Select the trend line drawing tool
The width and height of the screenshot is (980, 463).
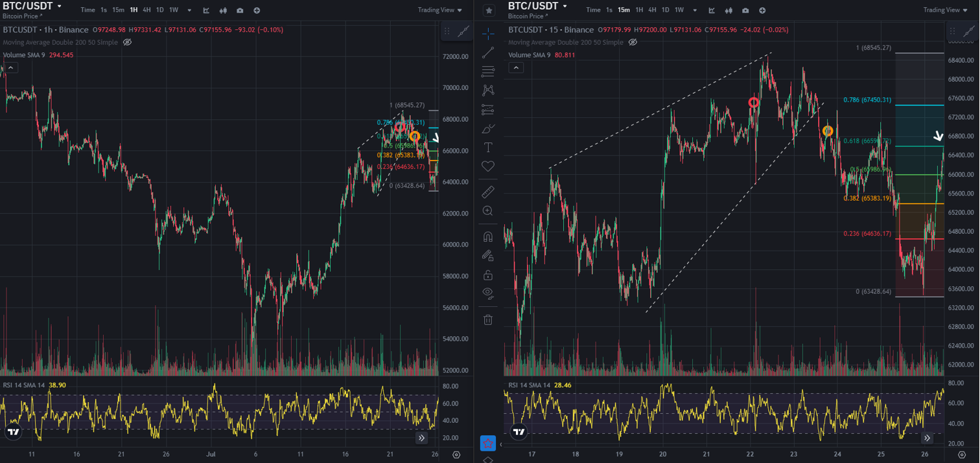click(x=488, y=52)
